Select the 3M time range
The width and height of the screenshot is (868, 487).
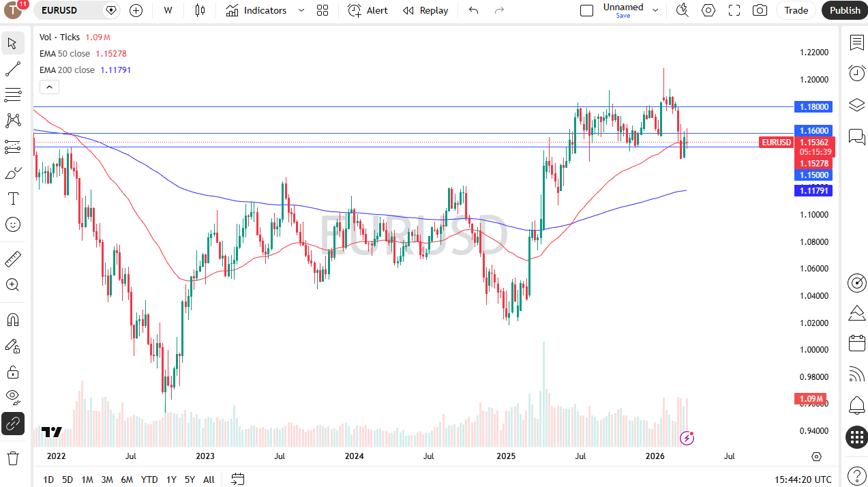107,479
